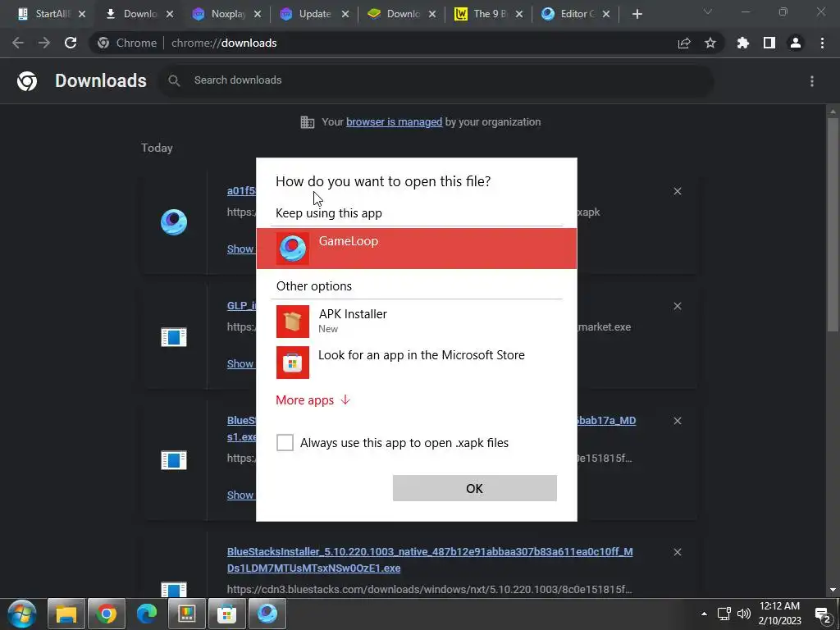Screen dimensions: 840x630
Task: Open GameLoop from the taskbar
Action: pyautogui.click(x=267, y=614)
